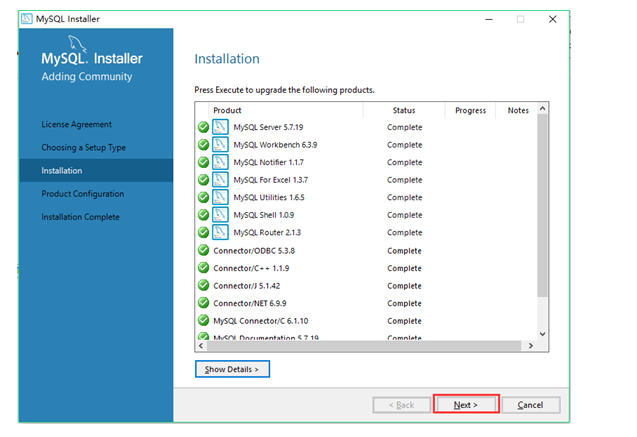Click Complete status of MySQL Router 2.1.3
The width and height of the screenshot is (637, 437).
pyautogui.click(x=404, y=232)
